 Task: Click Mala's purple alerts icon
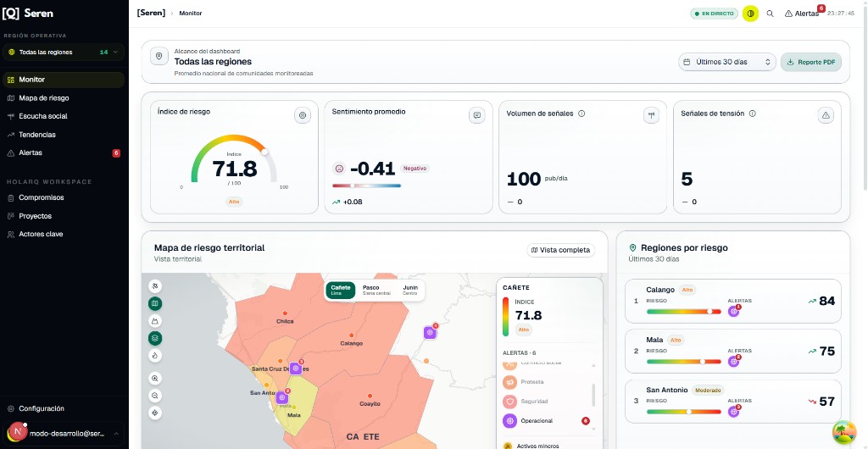[734, 362]
